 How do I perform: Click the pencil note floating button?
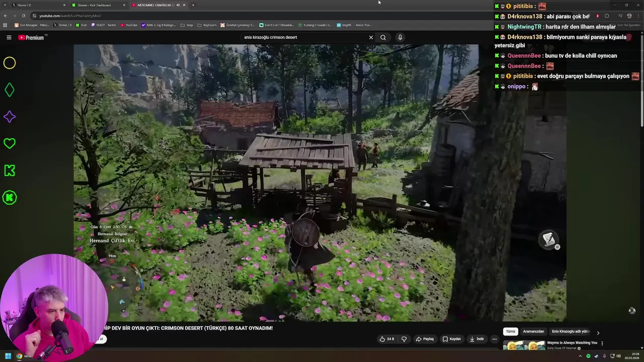click(x=549, y=239)
